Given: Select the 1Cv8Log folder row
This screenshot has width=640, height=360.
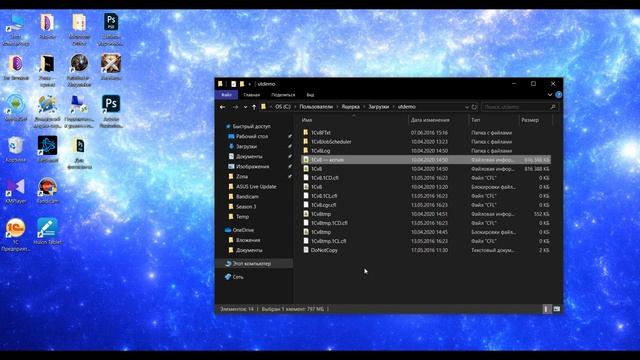Looking at the screenshot, I should [426, 151].
